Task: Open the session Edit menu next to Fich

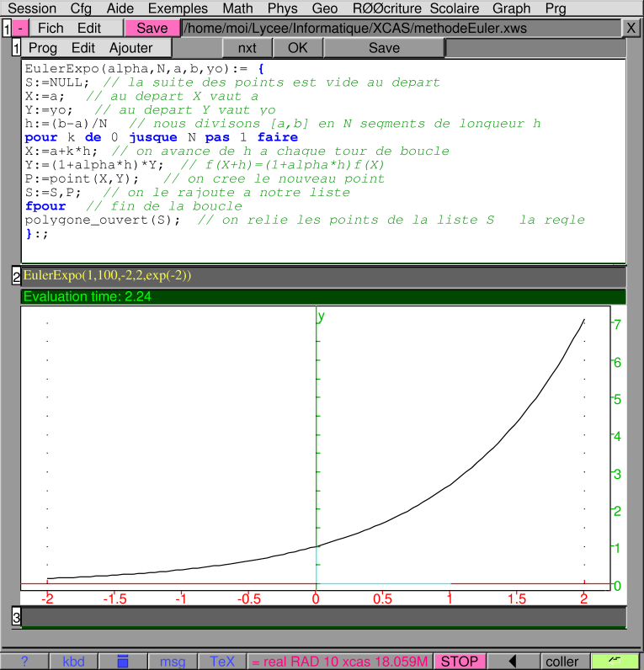Action: [x=89, y=29]
